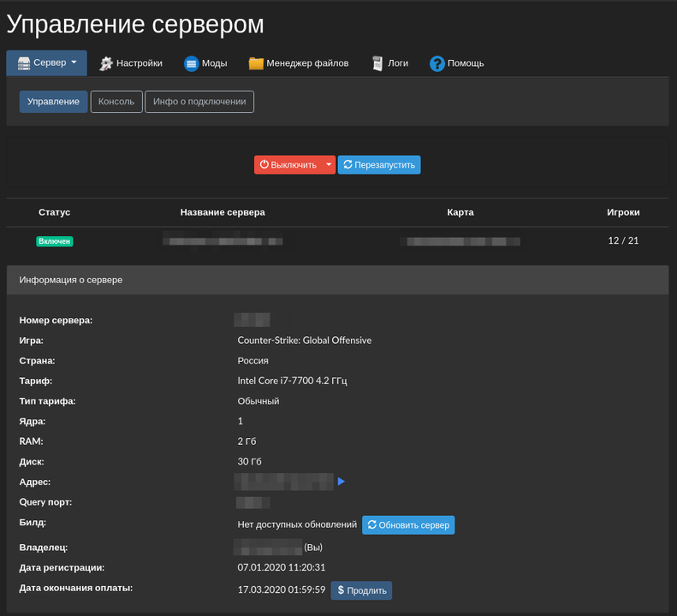This screenshot has width=677, height=616.
Task: Click the Название сервера column header
Action: pyautogui.click(x=223, y=212)
